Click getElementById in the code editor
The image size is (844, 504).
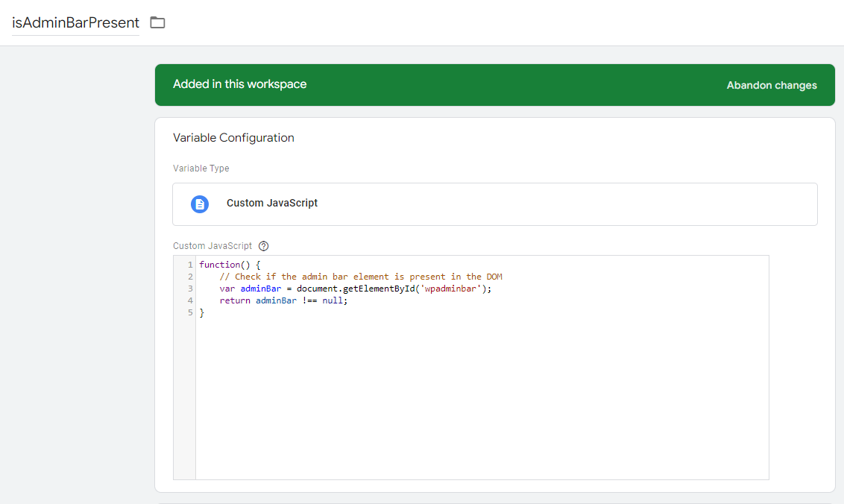(378, 289)
